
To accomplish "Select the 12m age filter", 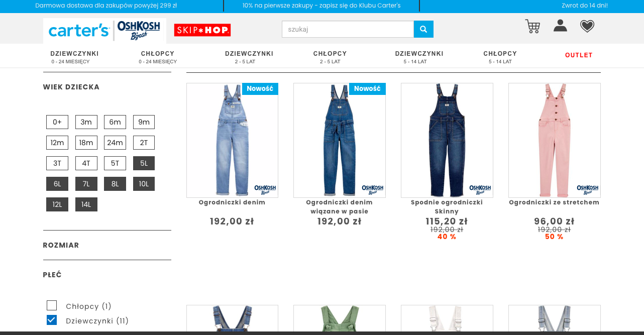I will [57, 143].
